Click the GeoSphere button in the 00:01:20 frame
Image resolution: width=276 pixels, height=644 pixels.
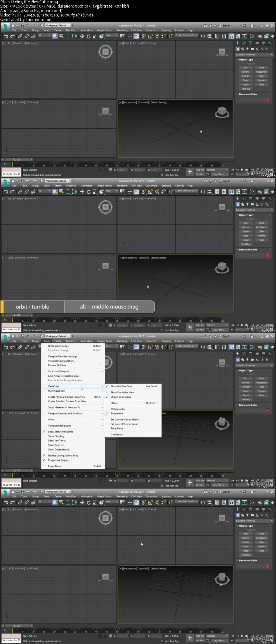(x=261, y=538)
